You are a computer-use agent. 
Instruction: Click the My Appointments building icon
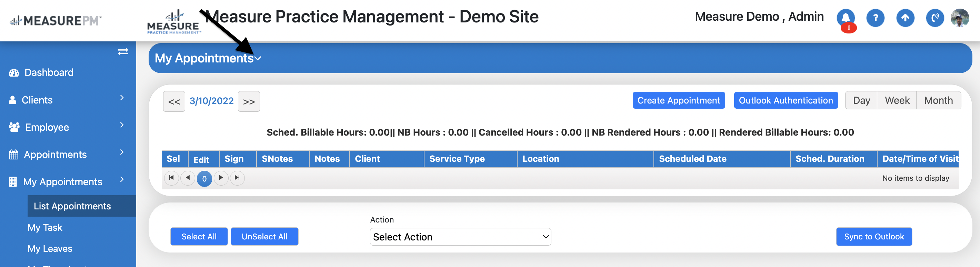point(13,182)
